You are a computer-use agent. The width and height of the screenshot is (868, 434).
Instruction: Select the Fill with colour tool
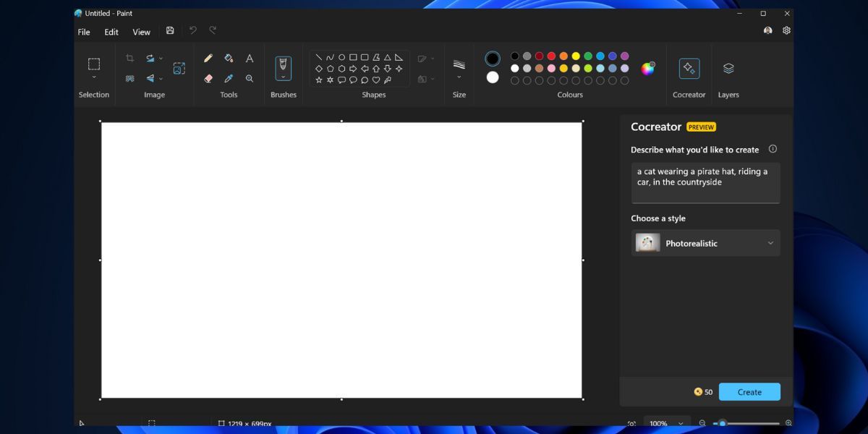(229, 58)
